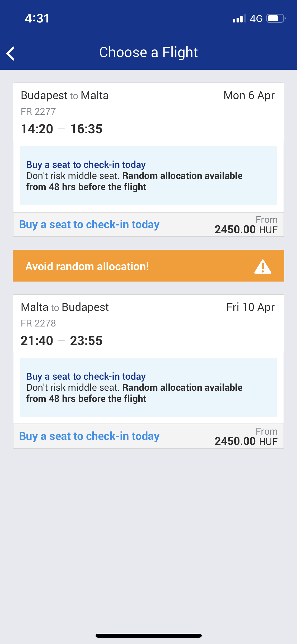Tap the warning triangle icon

pyautogui.click(x=263, y=266)
